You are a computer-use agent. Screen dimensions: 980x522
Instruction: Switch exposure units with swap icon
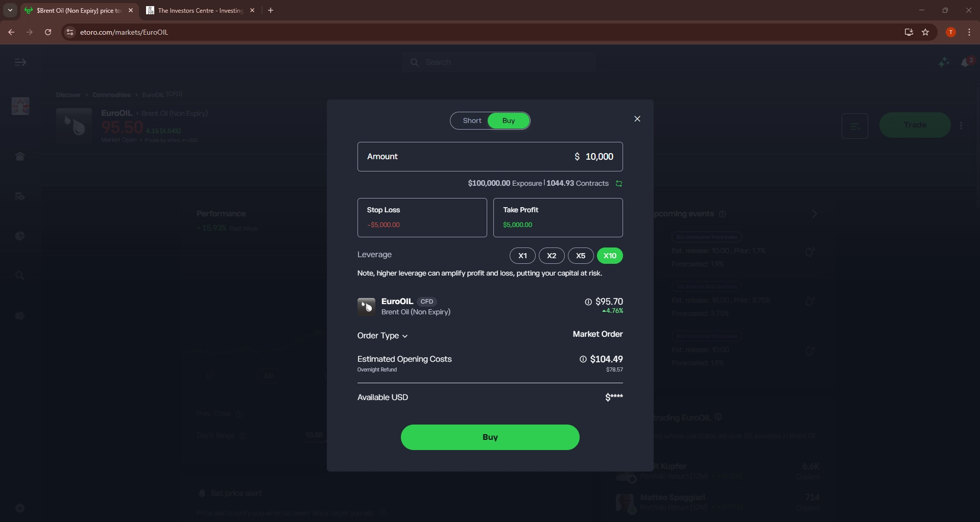[x=618, y=184]
